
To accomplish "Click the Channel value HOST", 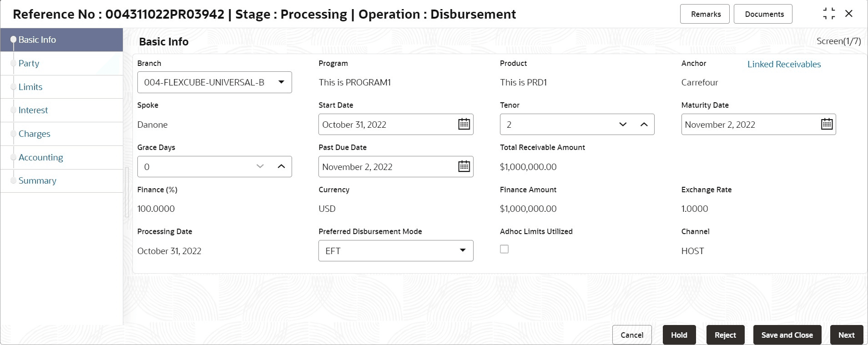I will (x=692, y=251).
